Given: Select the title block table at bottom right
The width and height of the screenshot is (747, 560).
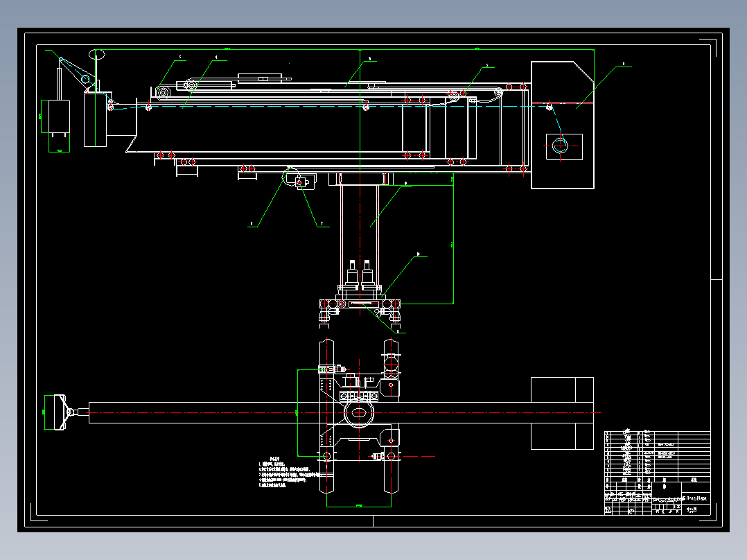Looking at the screenshot, I should (x=658, y=499).
